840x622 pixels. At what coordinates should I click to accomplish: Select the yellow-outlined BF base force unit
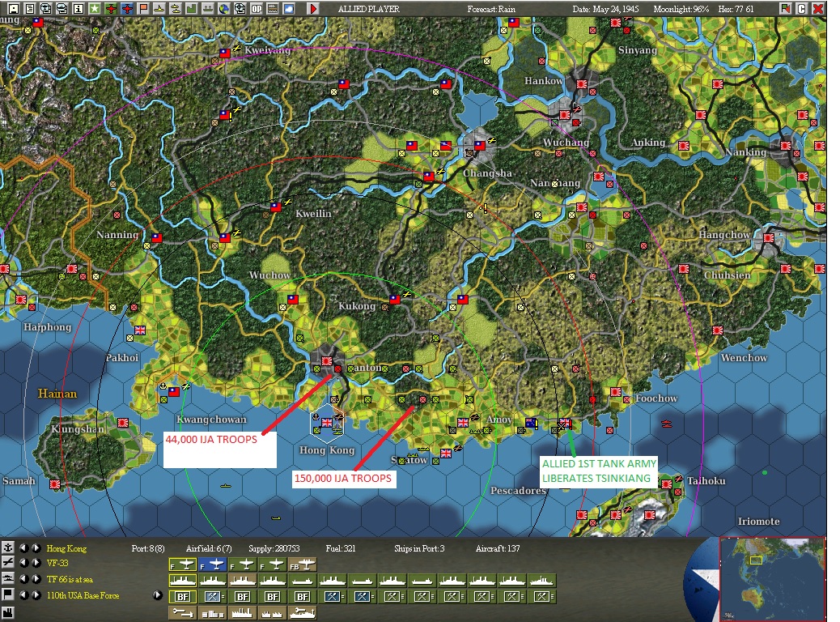(183, 597)
